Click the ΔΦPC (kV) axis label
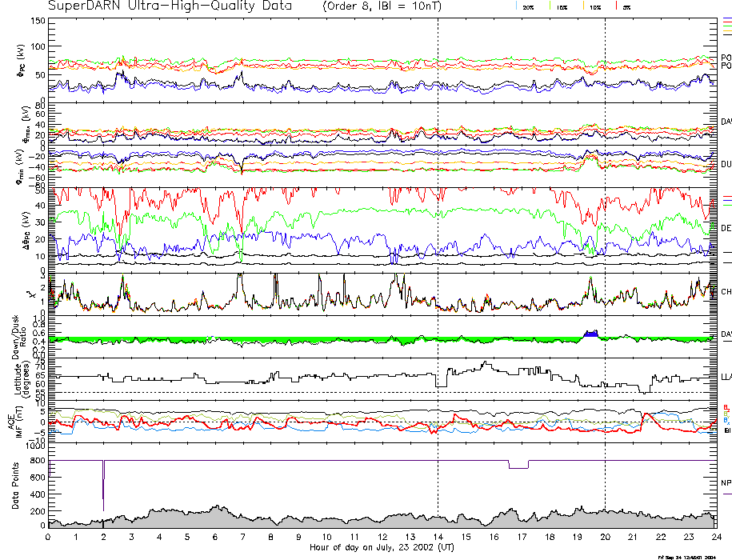The image size is (732, 560). (x=28, y=229)
